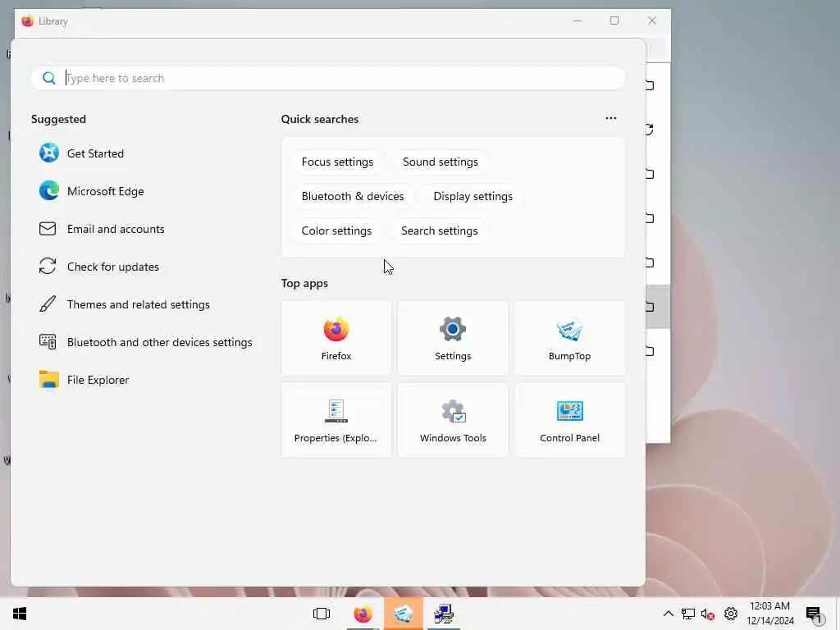Open Settings tile in Top apps
840x630 pixels.
pyautogui.click(x=453, y=338)
